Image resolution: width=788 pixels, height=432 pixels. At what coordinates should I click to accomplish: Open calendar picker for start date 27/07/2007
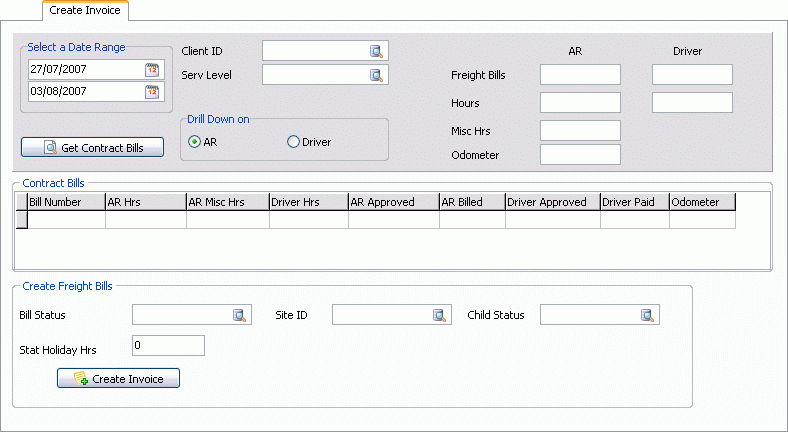pyautogui.click(x=152, y=70)
